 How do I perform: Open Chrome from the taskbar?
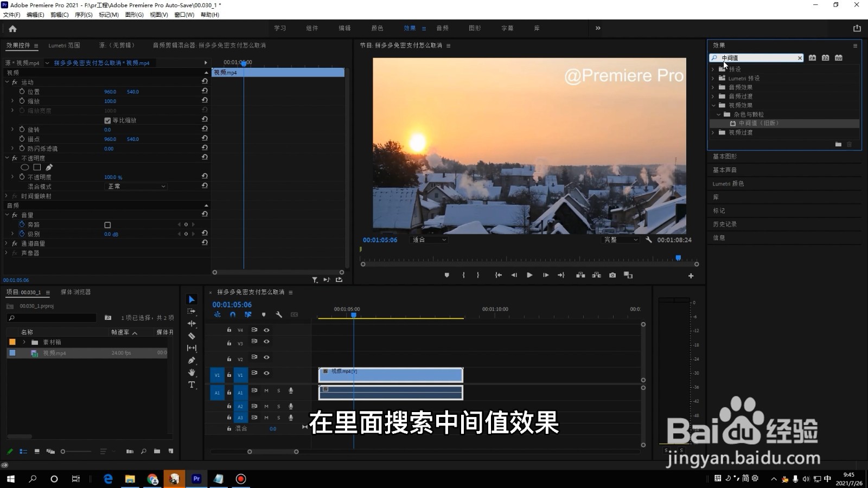pyautogui.click(x=152, y=479)
